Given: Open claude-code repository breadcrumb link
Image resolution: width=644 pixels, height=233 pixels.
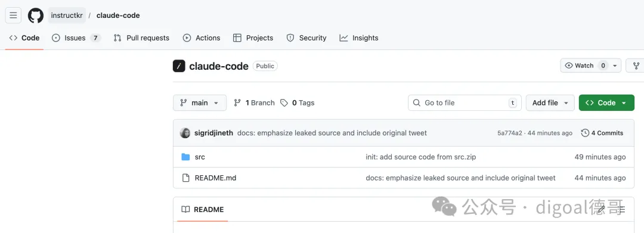Looking at the screenshot, I should coord(118,15).
